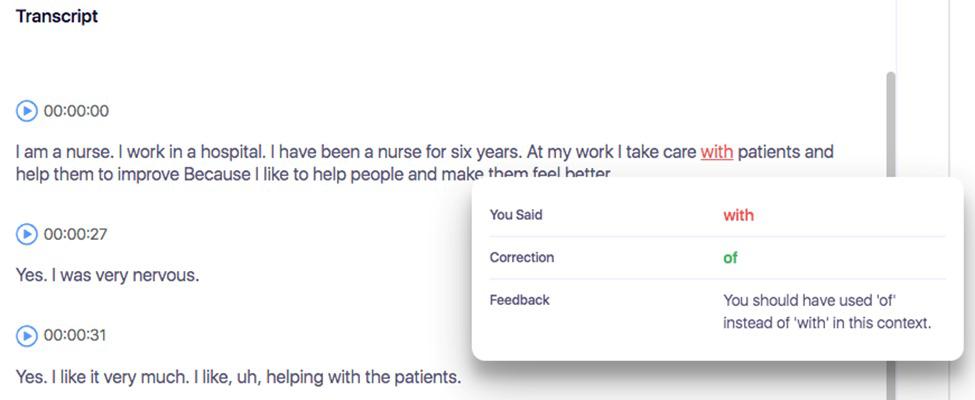Jump to the 00:00:27 timestamp
975x400 pixels.
pos(76,234)
